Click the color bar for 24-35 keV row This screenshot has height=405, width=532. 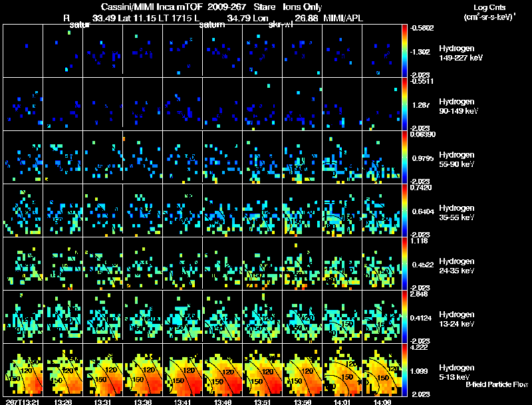404,264
